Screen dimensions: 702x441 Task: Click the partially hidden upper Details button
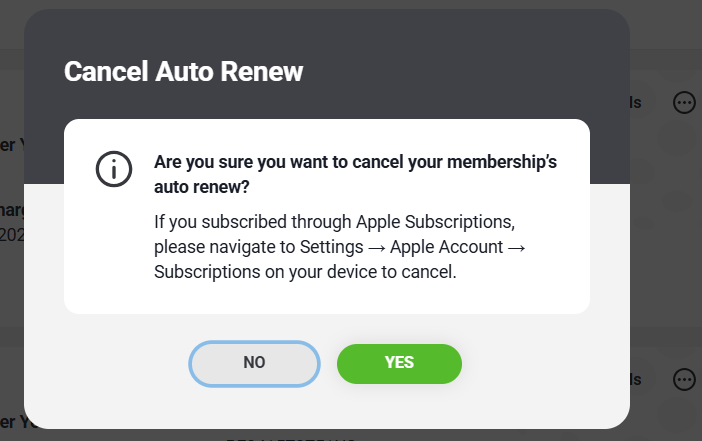[636, 103]
